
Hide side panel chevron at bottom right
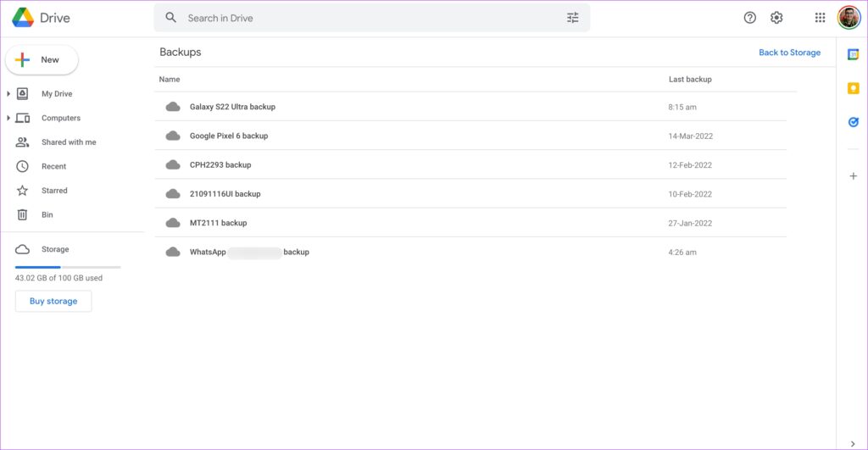(x=853, y=444)
